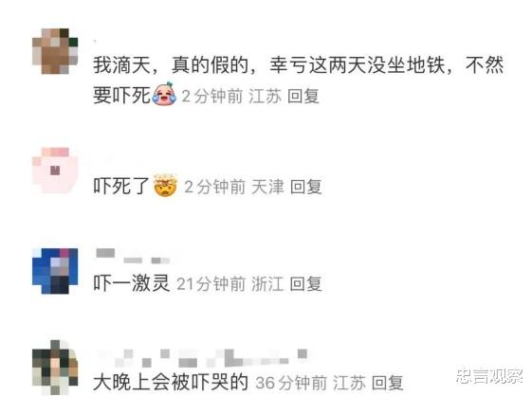Click the '36分钟前 江苏' timestamp
Viewport: 532px width, 396px height.
tap(310, 383)
